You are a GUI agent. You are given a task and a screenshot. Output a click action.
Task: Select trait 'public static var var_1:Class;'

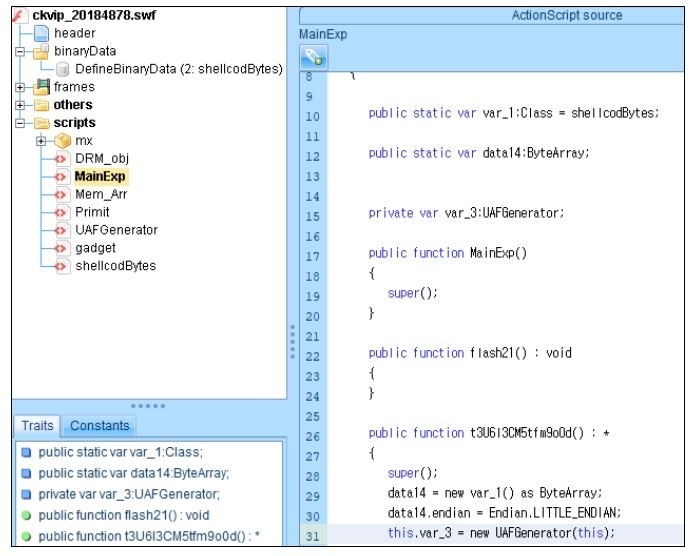click(x=120, y=452)
